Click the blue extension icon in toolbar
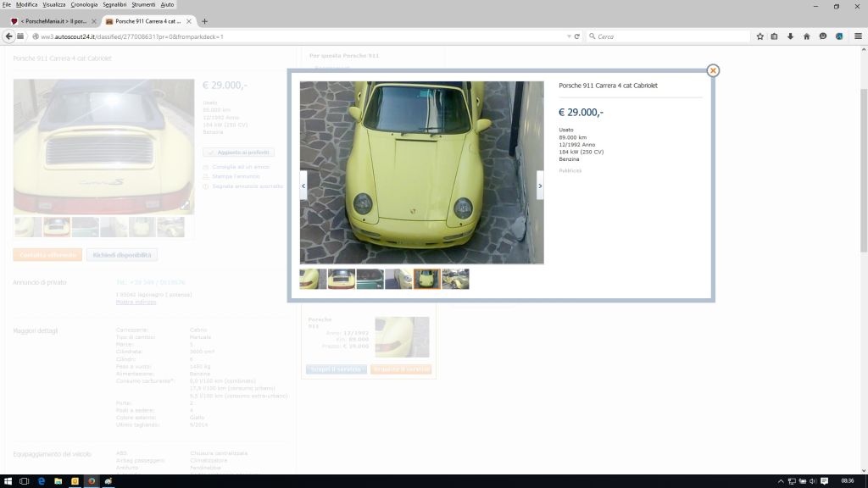The image size is (868, 488). tap(839, 36)
